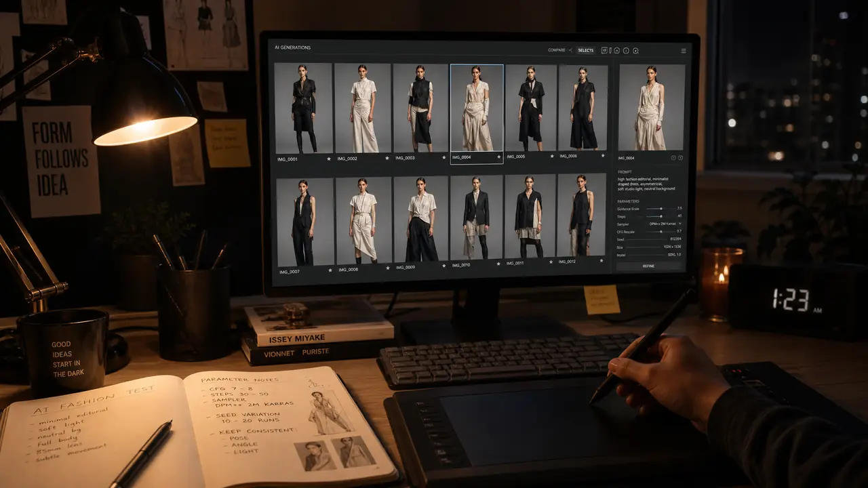Click the CFG Rescale slider handle
This screenshot has width=868, height=488.
[663, 231]
